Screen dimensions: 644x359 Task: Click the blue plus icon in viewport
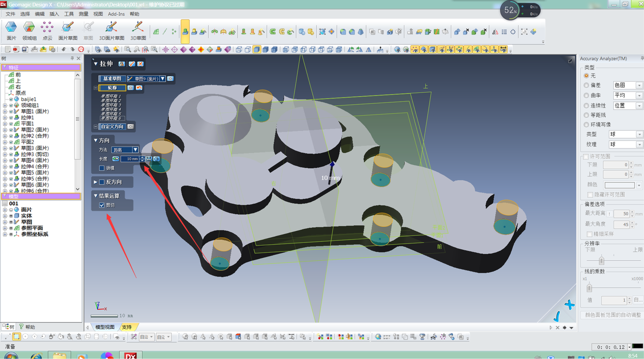point(570,305)
